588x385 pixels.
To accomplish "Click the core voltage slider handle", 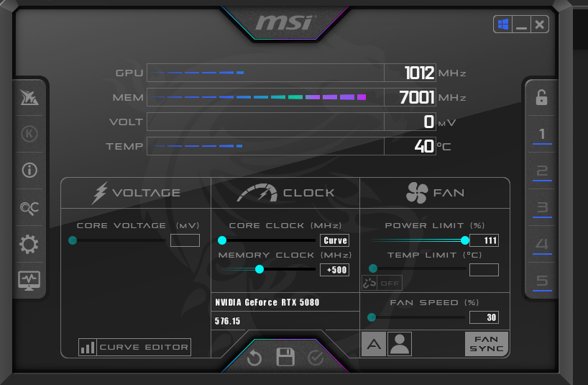I will pos(73,240).
